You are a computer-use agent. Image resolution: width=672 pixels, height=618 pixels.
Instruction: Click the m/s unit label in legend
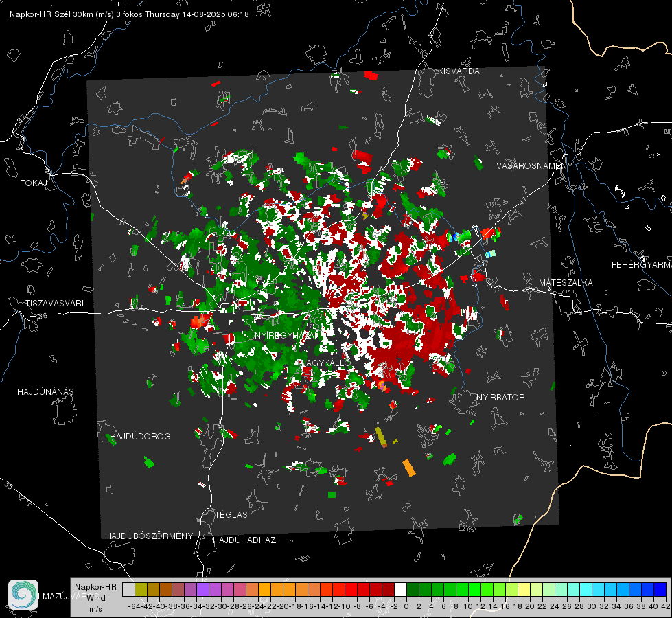tap(95, 609)
